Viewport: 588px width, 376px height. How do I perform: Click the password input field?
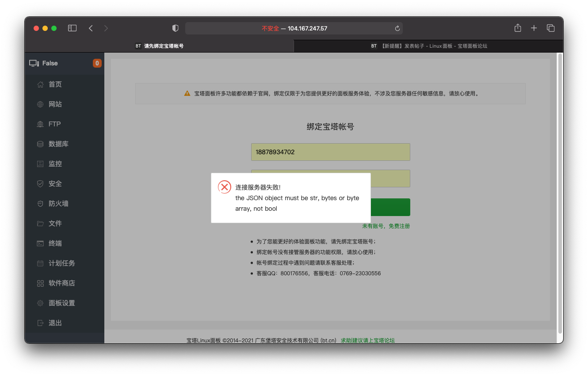point(390,179)
